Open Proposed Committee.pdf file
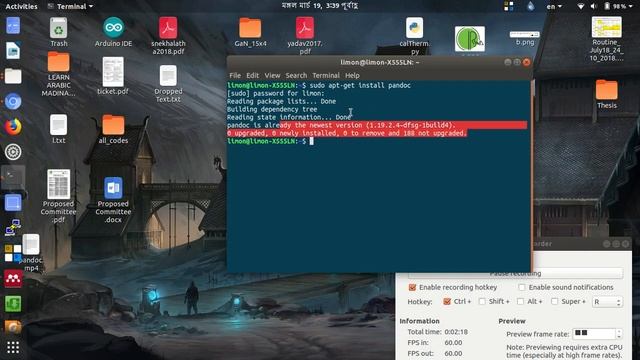 click(x=58, y=196)
